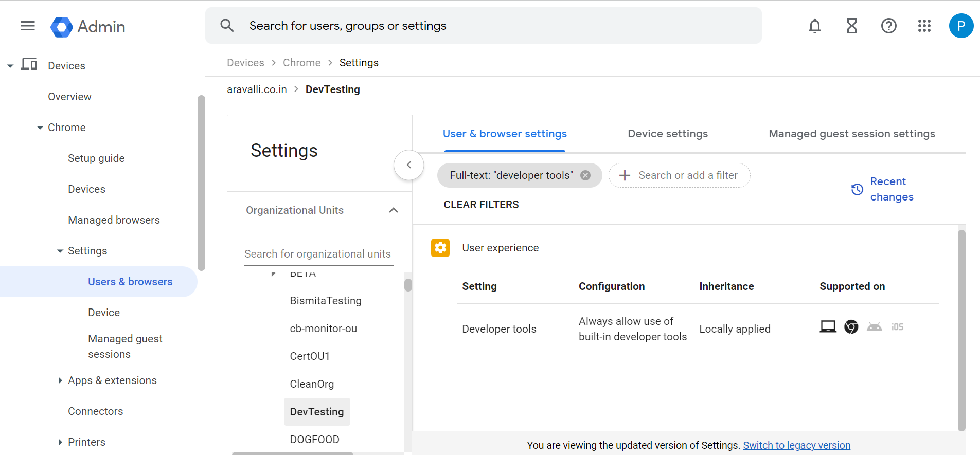Open Managed guest sessions in sidebar
Screen dimensions: 980x455
click(x=125, y=347)
